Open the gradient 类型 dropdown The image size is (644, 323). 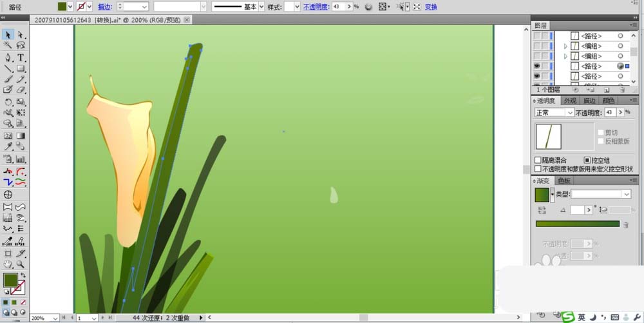click(x=601, y=194)
